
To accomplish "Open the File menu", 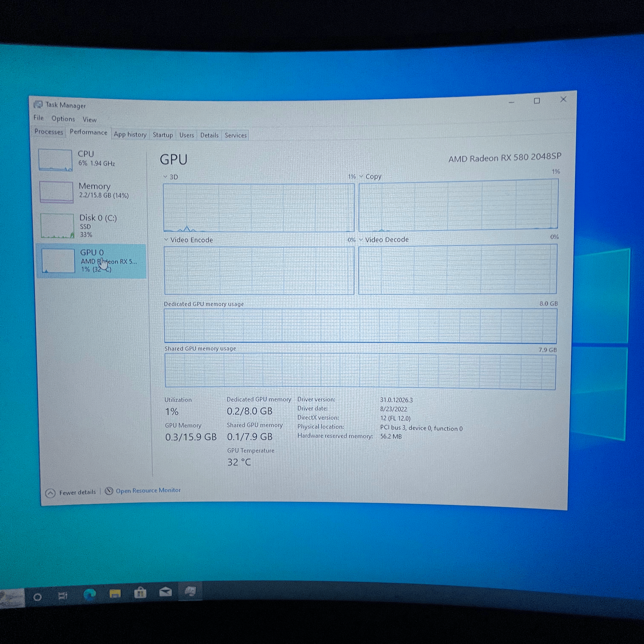I will (38, 118).
